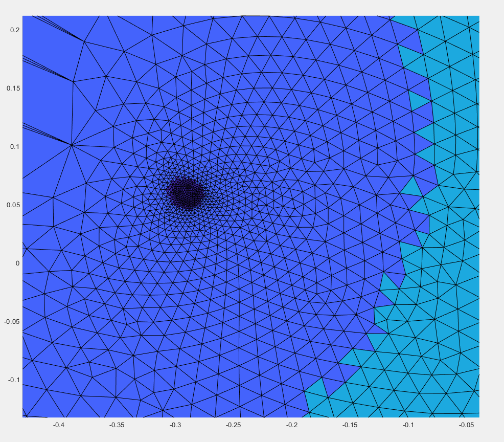
Task: Click the dark densely refined mesh cluster
Action: pyautogui.click(x=186, y=194)
